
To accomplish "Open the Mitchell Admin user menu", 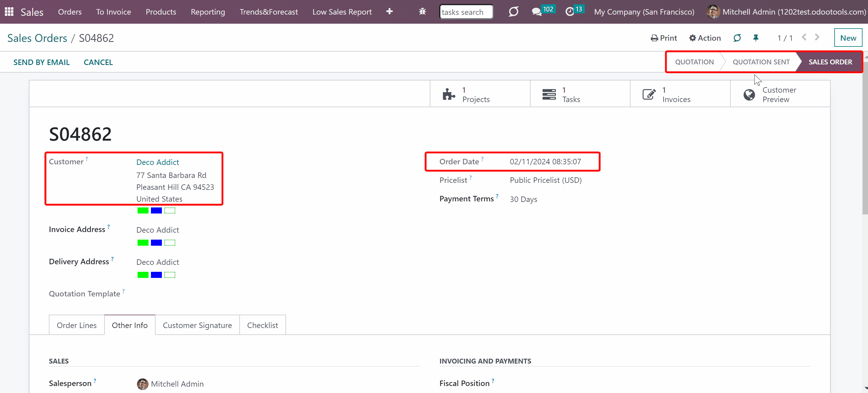I will point(786,12).
